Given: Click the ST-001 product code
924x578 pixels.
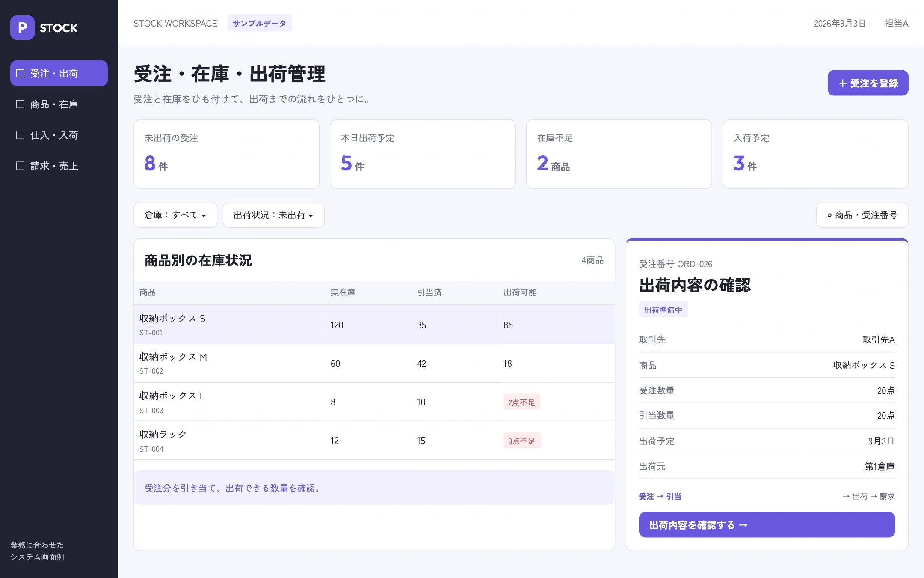Looking at the screenshot, I should click(151, 333).
